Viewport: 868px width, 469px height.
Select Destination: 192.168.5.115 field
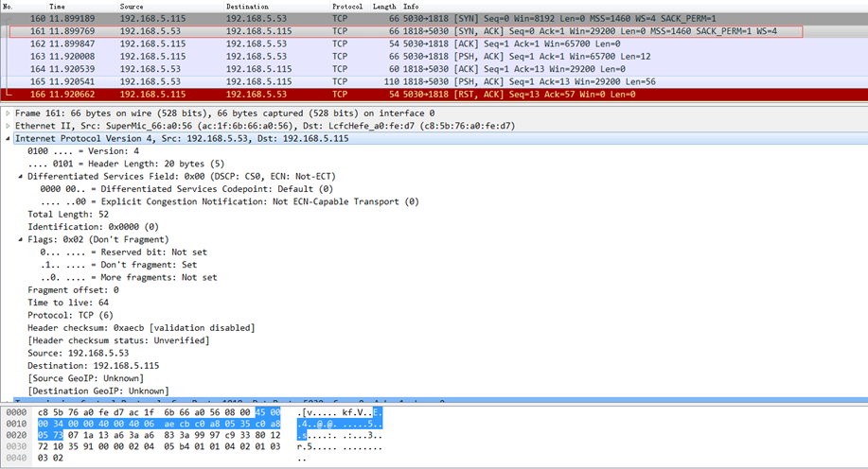pos(94,366)
